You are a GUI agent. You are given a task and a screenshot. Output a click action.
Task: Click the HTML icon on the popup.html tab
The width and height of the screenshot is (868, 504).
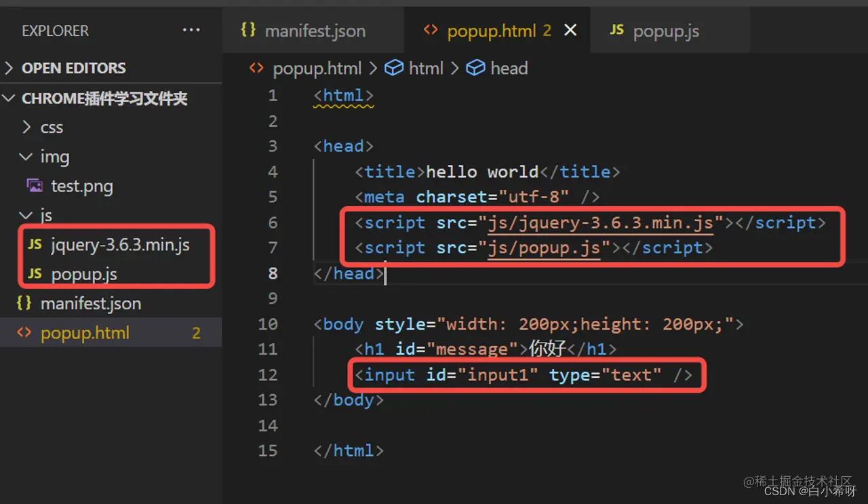[431, 30]
